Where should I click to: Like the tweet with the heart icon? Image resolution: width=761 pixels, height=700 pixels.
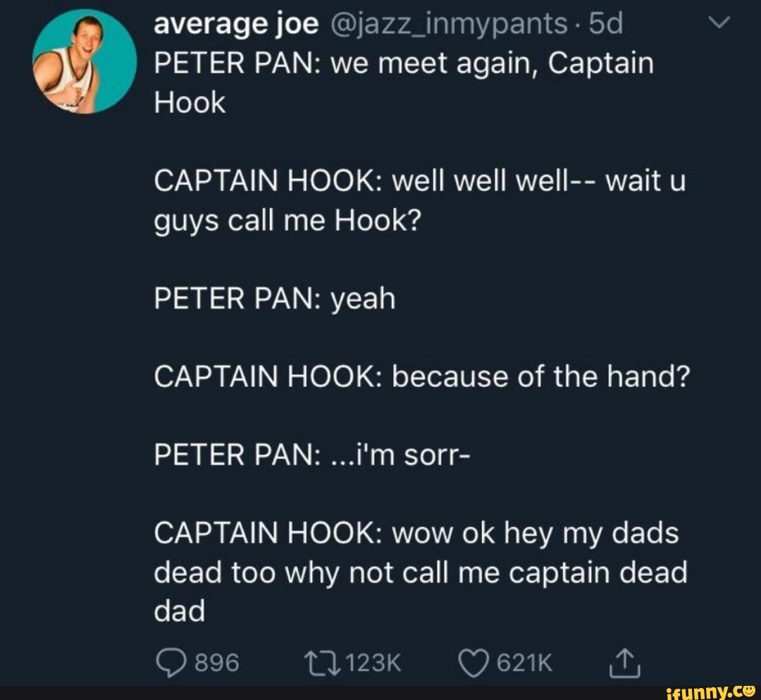(474, 663)
